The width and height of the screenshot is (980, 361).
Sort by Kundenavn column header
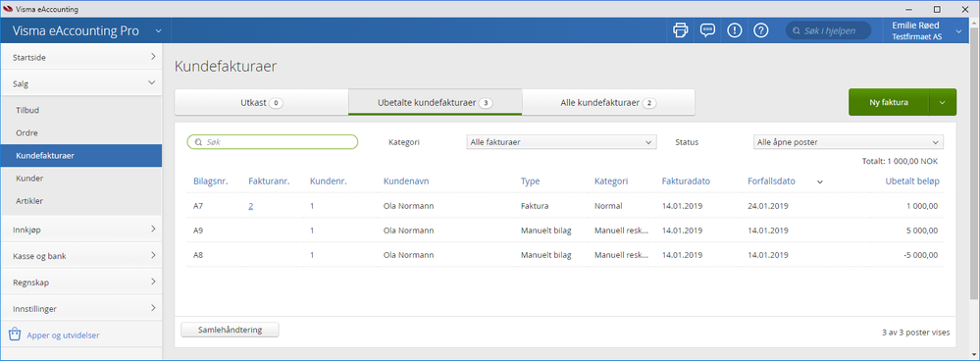click(405, 181)
